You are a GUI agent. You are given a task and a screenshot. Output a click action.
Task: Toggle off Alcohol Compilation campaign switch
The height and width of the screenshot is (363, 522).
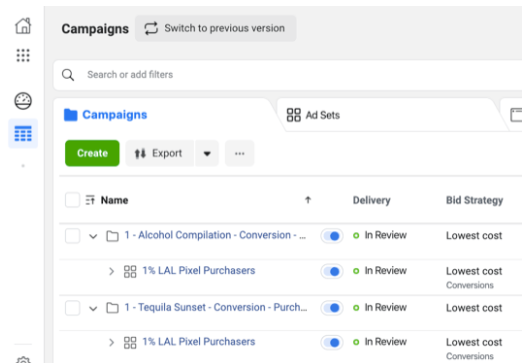point(332,236)
